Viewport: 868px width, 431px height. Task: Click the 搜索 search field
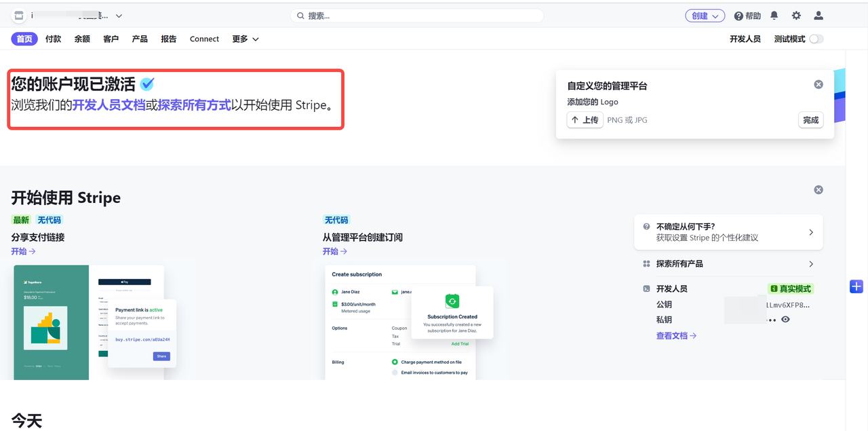(x=417, y=16)
